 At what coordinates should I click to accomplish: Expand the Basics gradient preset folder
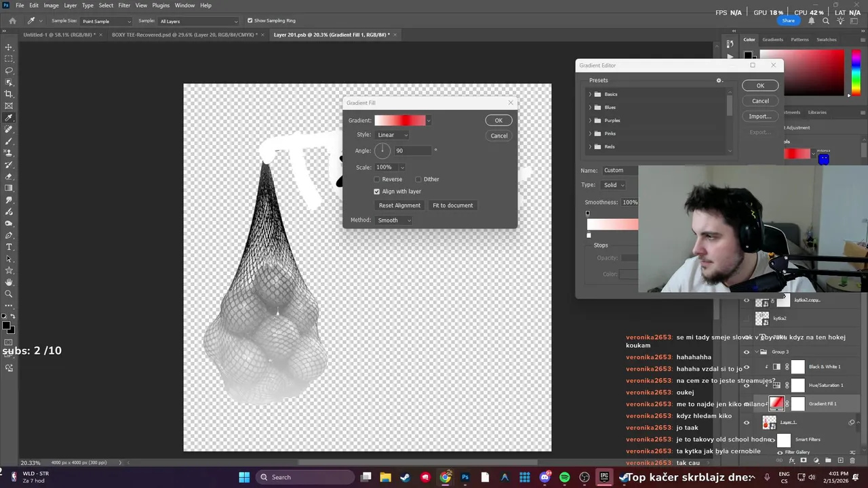pyautogui.click(x=590, y=94)
